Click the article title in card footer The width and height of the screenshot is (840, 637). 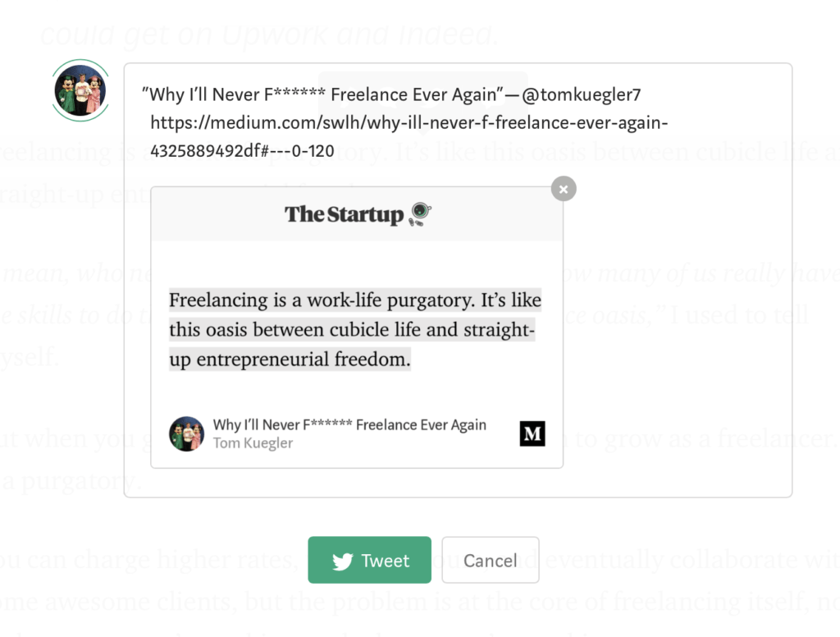349,424
